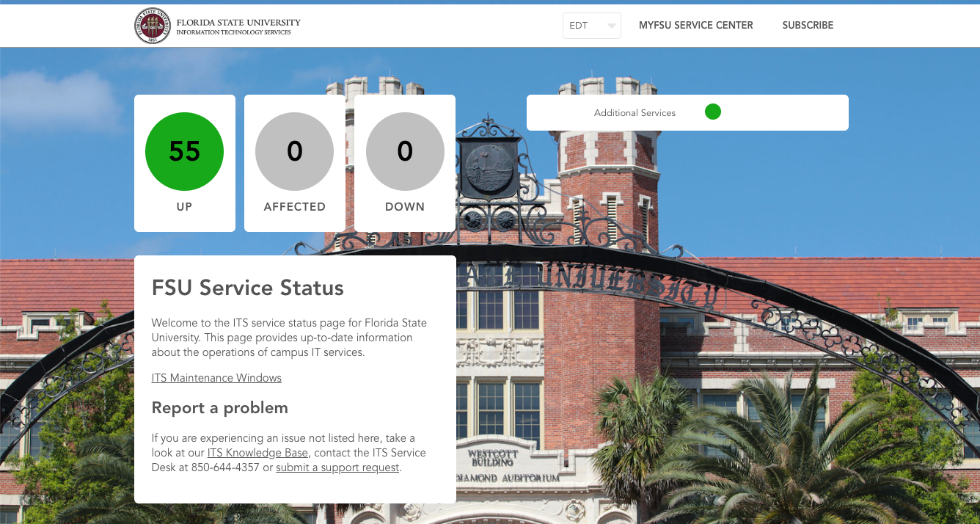Click the AFFECTED label in the status card
Viewport: 980px width, 524px height.
point(294,206)
